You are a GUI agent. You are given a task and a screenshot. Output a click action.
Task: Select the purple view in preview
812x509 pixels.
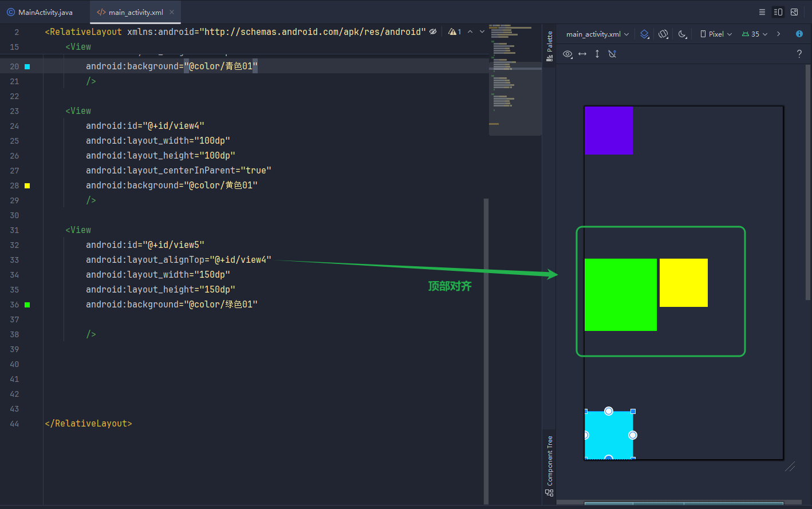609,130
